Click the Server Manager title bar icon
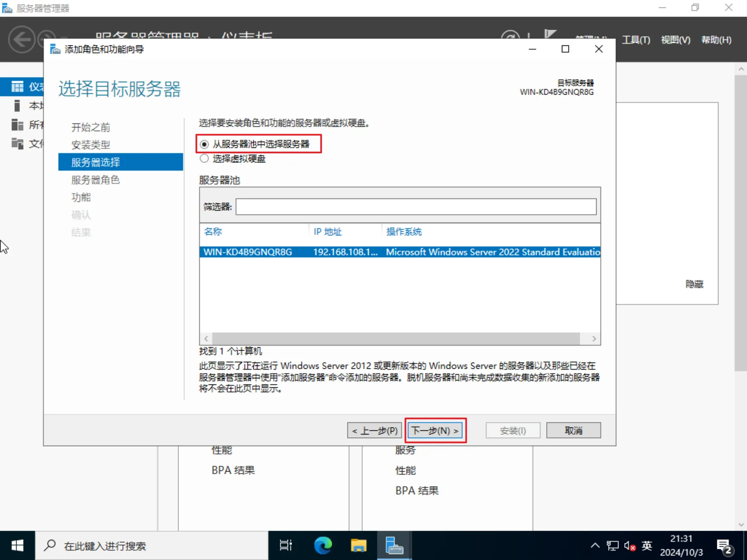The image size is (747, 560). click(7, 8)
